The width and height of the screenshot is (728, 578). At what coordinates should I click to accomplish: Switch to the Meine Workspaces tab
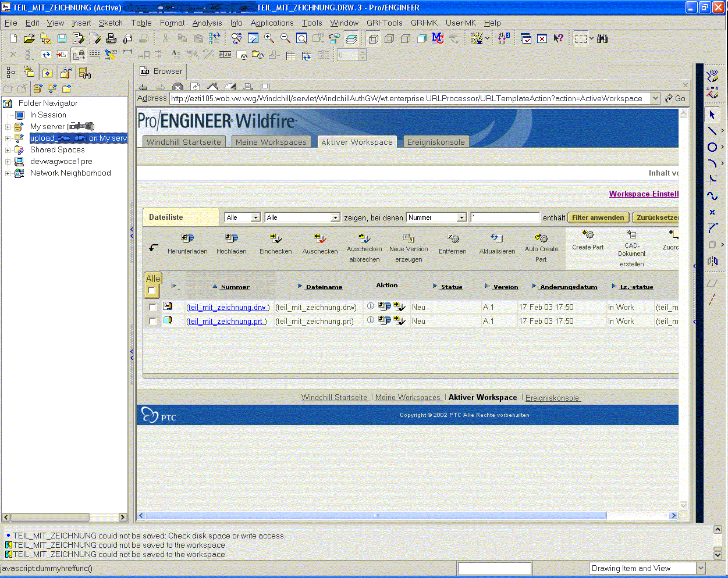tap(271, 142)
